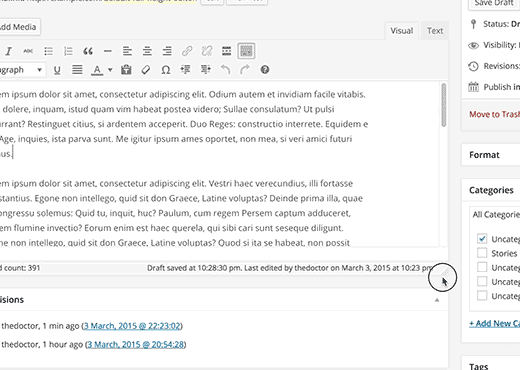Apply strikethrough formatting

click(x=28, y=51)
